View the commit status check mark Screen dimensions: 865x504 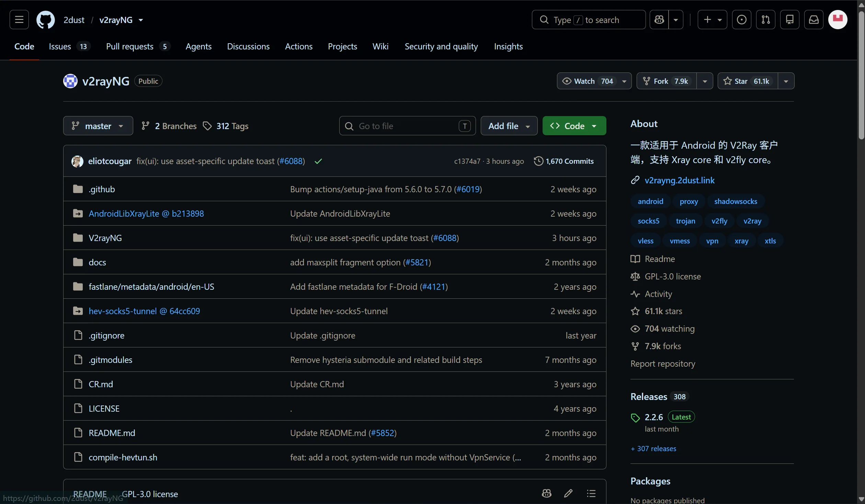[x=318, y=161]
